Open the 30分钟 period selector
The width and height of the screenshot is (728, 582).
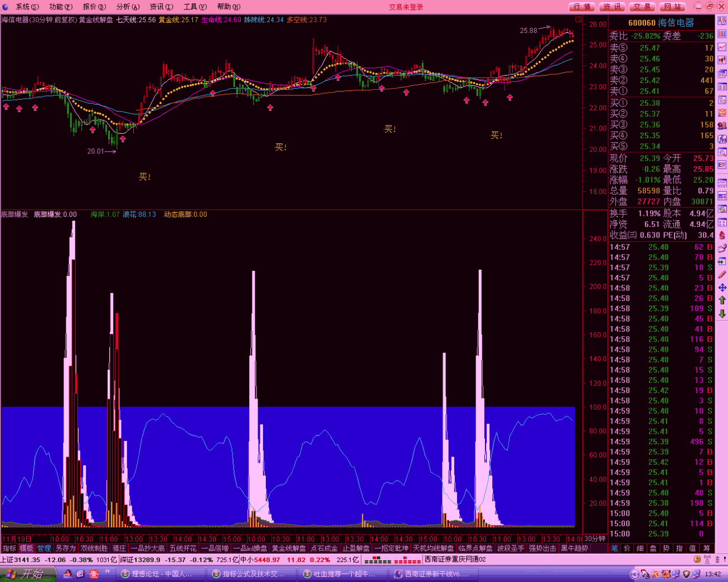pyautogui.click(x=595, y=539)
